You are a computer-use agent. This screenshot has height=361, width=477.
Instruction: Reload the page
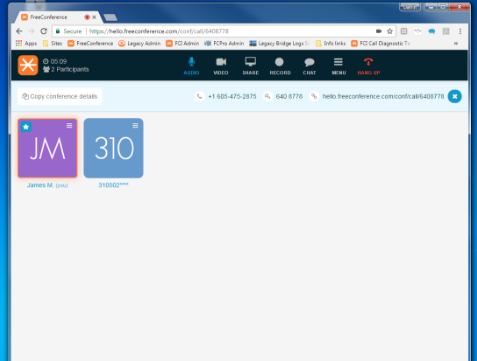point(44,31)
